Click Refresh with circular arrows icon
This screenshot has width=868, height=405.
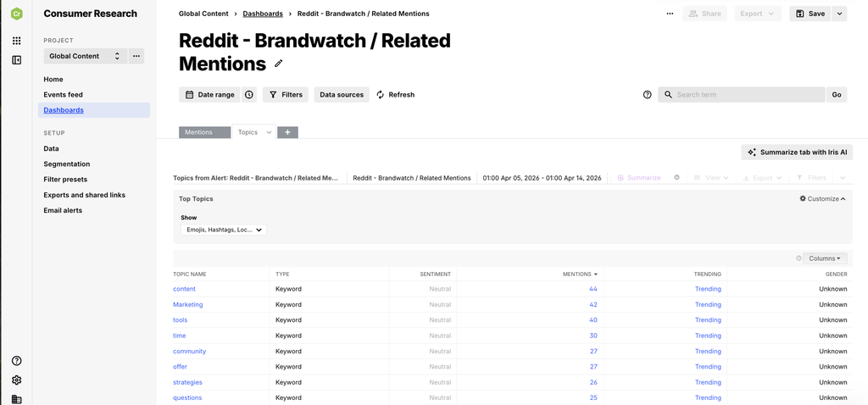point(395,95)
